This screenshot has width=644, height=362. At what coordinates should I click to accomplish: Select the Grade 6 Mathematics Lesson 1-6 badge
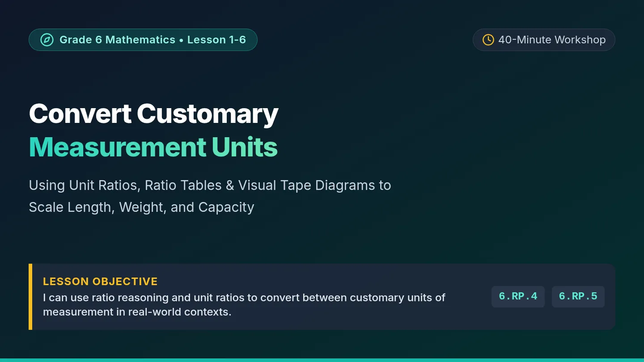coord(143,40)
